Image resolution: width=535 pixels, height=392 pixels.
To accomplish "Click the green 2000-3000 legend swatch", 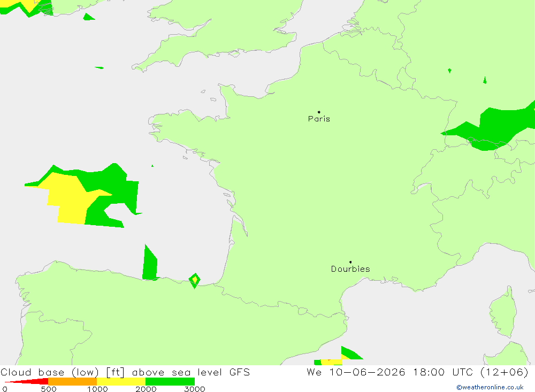I will (x=170, y=381).
